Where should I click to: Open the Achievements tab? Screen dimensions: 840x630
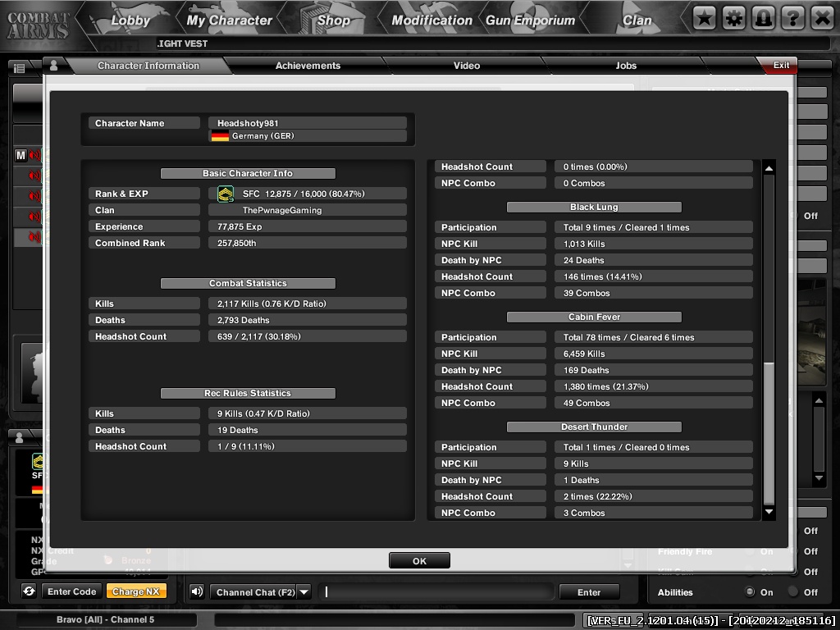click(x=308, y=66)
